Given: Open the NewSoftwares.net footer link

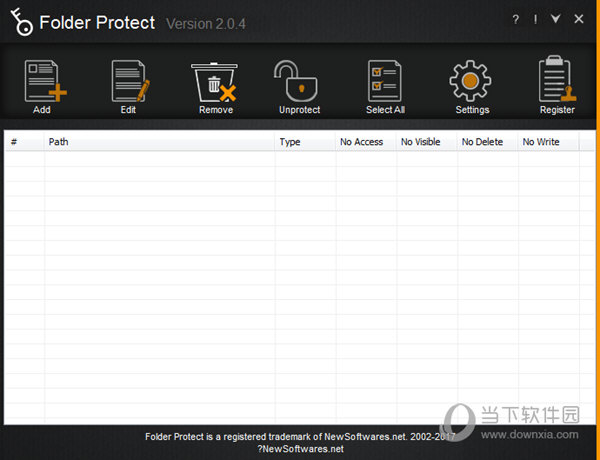Looking at the screenshot, I should pyautogui.click(x=300, y=449).
